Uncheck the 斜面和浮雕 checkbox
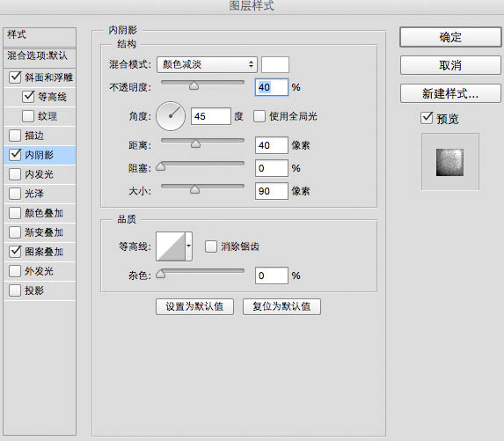The width and height of the screenshot is (504, 441). [x=15, y=77]
